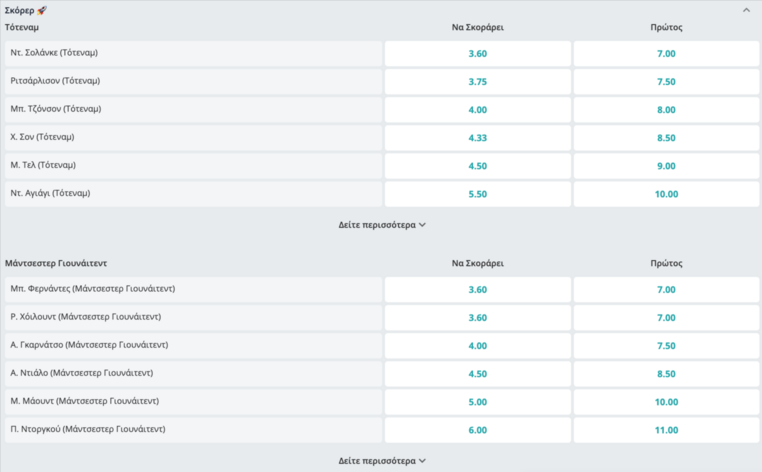Click the Τότεναμ team heading
Image resolution: width=762 pixels, height=472 pixels.
21,27
